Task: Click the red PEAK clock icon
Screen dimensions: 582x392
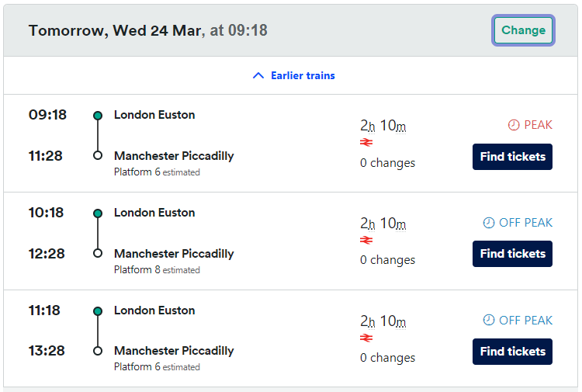Action: [514, 125]
